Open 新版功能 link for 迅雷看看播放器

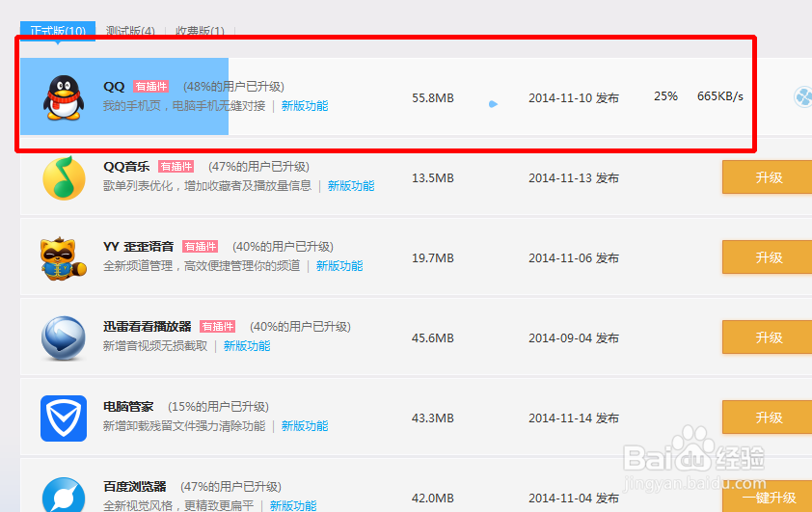pos(247,346)
